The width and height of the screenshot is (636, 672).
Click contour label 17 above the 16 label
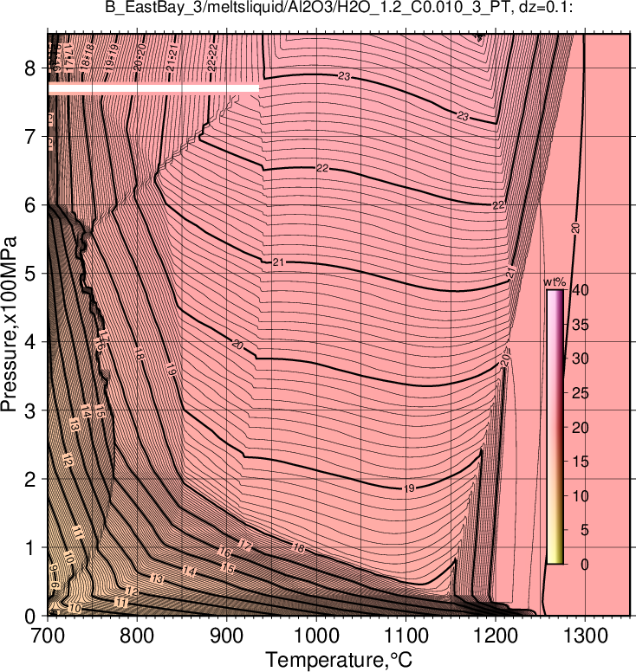click(245, 546)
